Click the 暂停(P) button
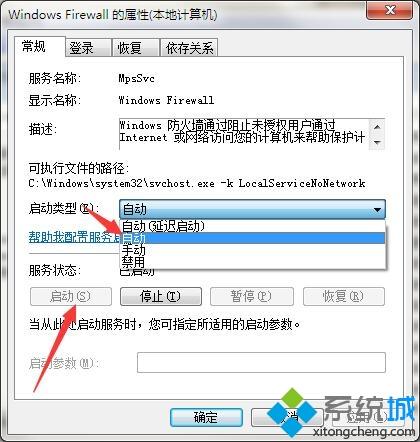Viewport: 420px width, 442px height. click(x=252, y=296)
